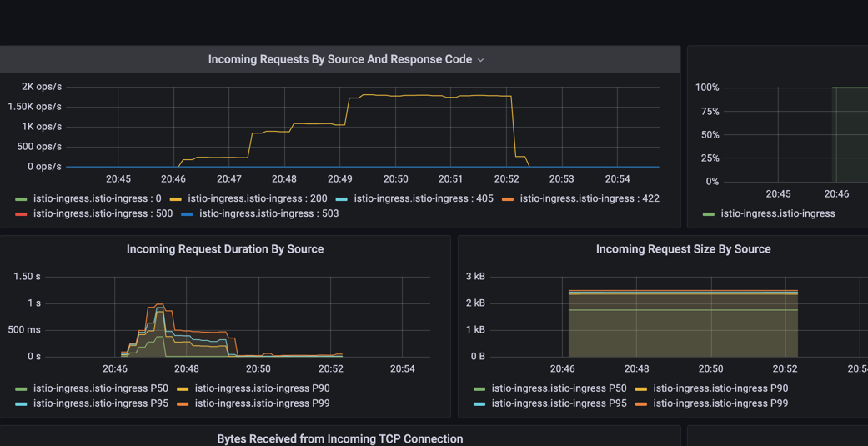Click the 1K ops/s axis label

pos(42,127)
